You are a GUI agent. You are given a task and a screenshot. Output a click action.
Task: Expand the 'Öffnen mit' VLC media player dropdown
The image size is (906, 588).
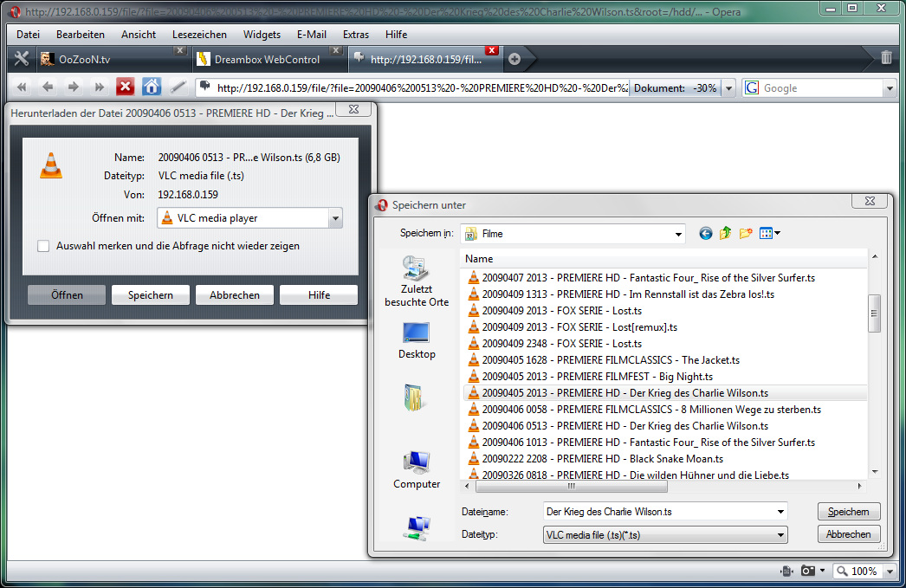coord(335,218)
